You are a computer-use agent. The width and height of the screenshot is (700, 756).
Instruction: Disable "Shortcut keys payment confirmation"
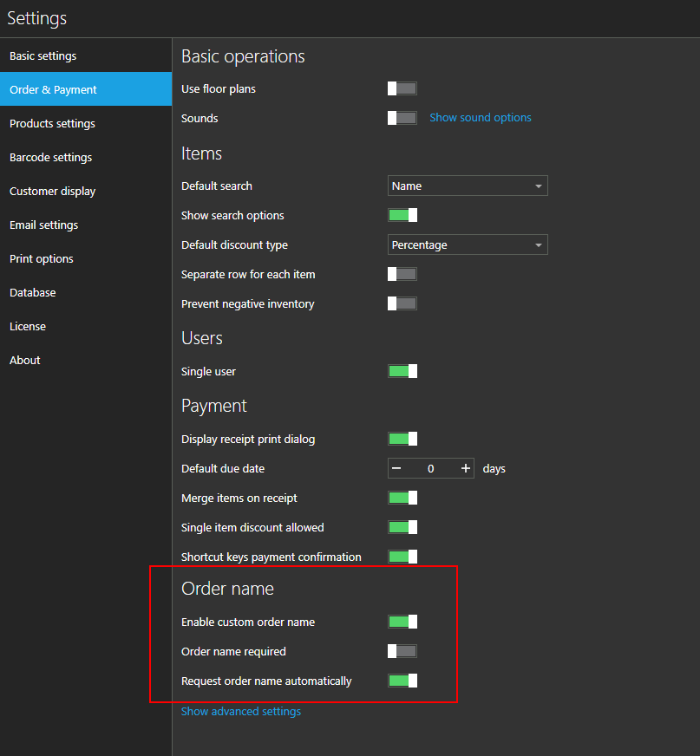[402, 556]
